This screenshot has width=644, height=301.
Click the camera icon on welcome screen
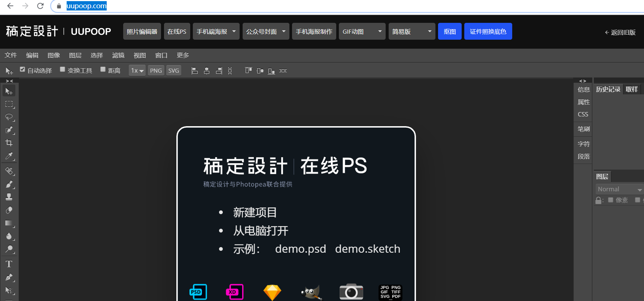tap(351, 292)
